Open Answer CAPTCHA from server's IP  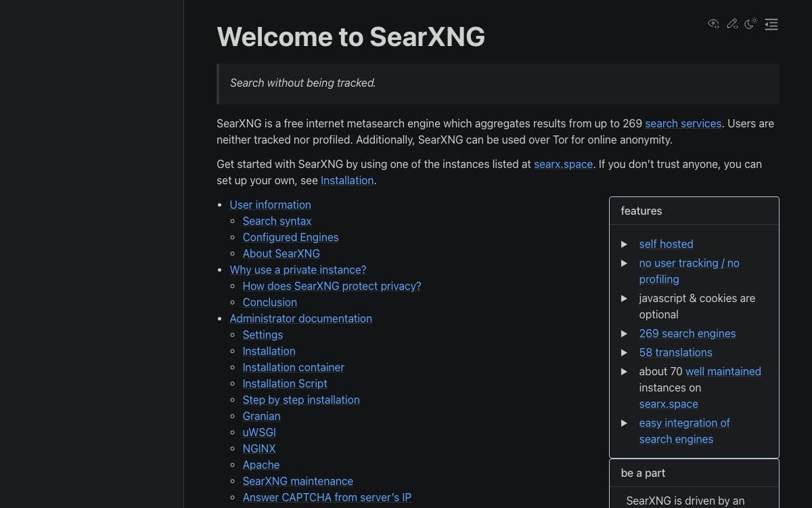coord(327,497)
